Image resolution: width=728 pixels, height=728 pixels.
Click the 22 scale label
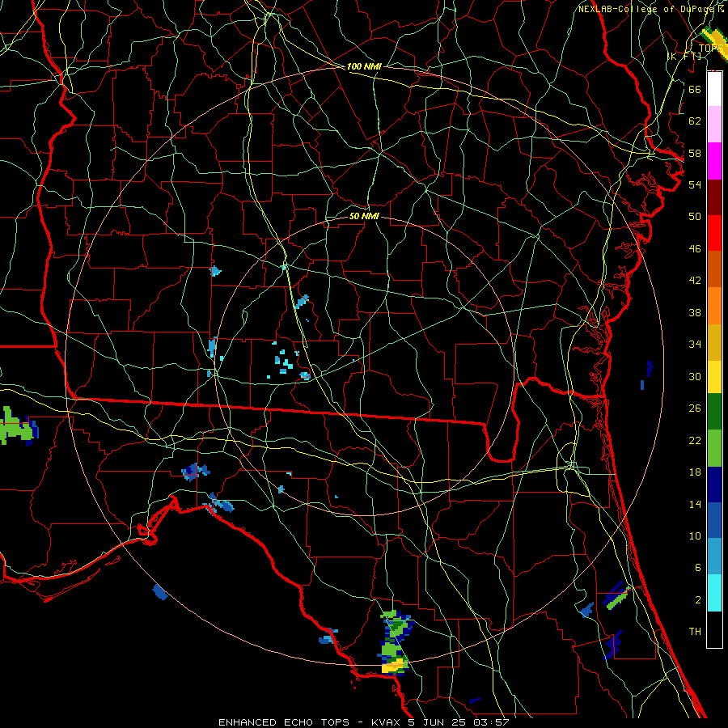click(x=695, y=440)
